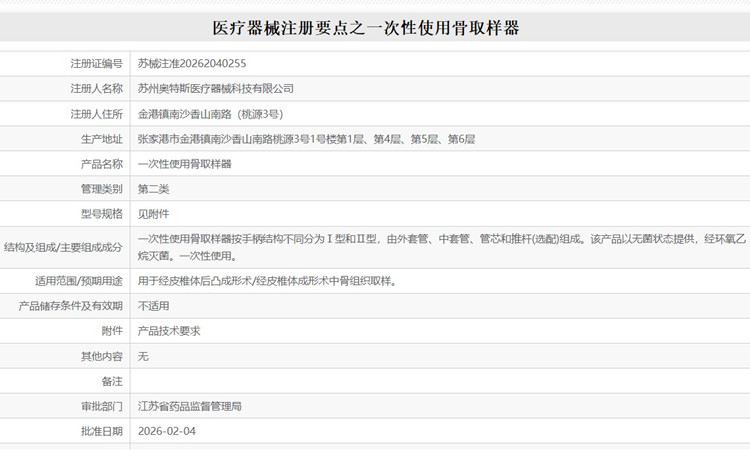
Task: Select the 注册人住所 label
Action: 97,114
